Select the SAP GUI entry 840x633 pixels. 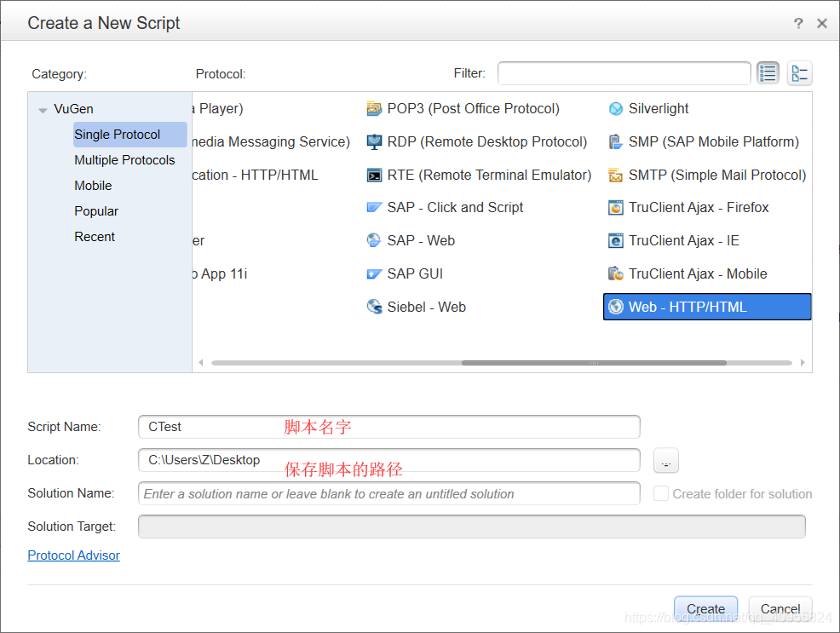(415, 273)
